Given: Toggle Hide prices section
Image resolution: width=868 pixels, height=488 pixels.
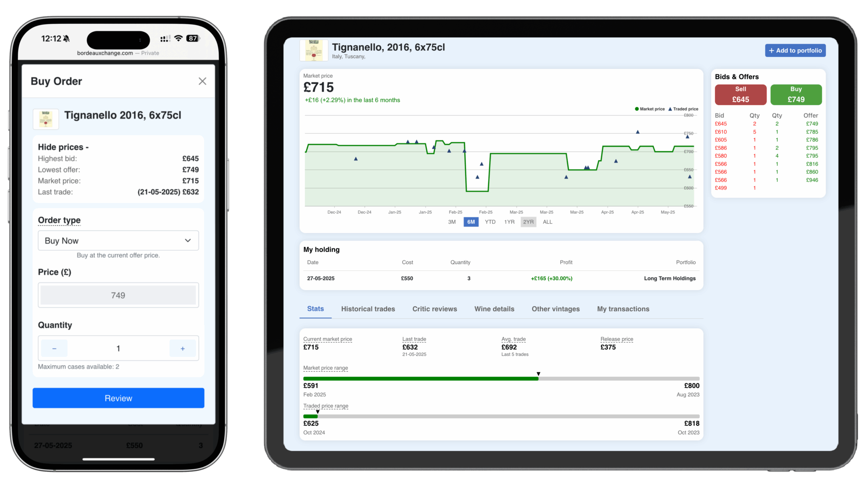Looking at the screenshot, I should [x=63, y=147].
